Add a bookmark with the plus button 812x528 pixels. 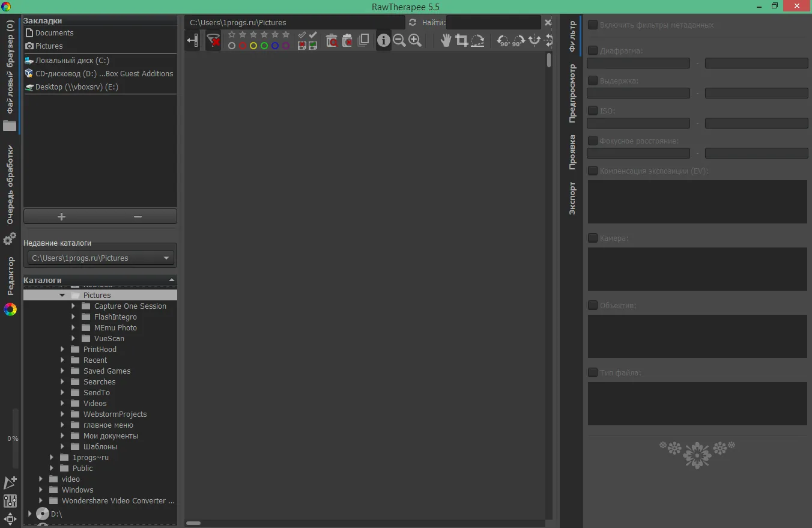(x=61, y=216)
